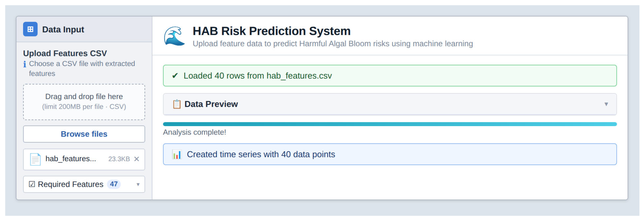This screenshot has width=644, height=221.
Task: Expand the Data Preview section arrow
Action: pyautogui.click(x=606, y=104)
